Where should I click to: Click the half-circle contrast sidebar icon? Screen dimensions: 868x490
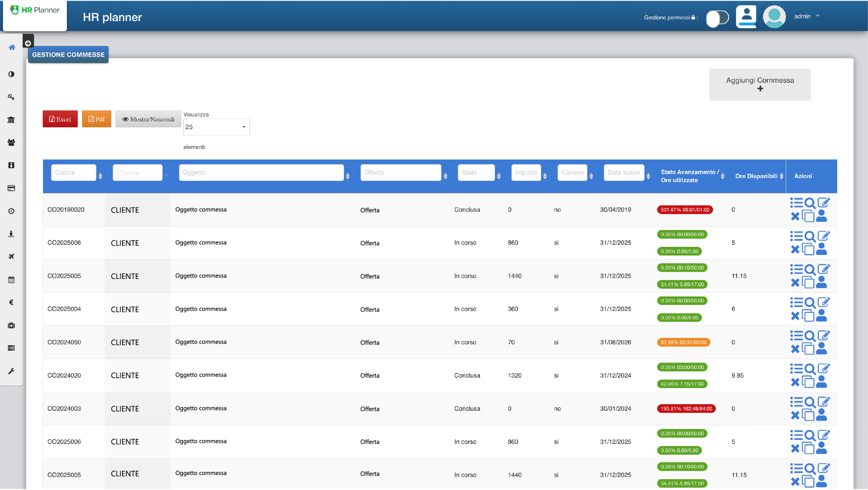(11, 74)
